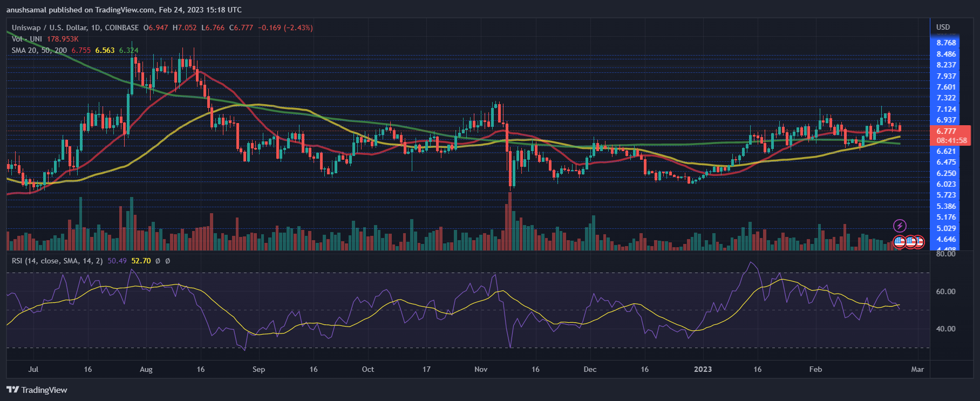The width and height of the screenshot is (980, 401).
Task: Click the 2023 label on time axis
Action: click(x=703, y=369)
